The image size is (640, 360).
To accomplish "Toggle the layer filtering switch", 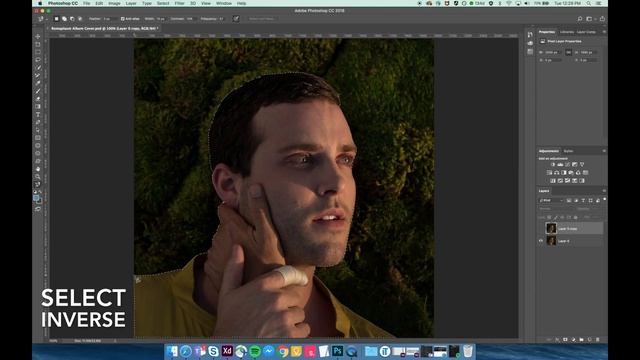I will click(604, 200).
